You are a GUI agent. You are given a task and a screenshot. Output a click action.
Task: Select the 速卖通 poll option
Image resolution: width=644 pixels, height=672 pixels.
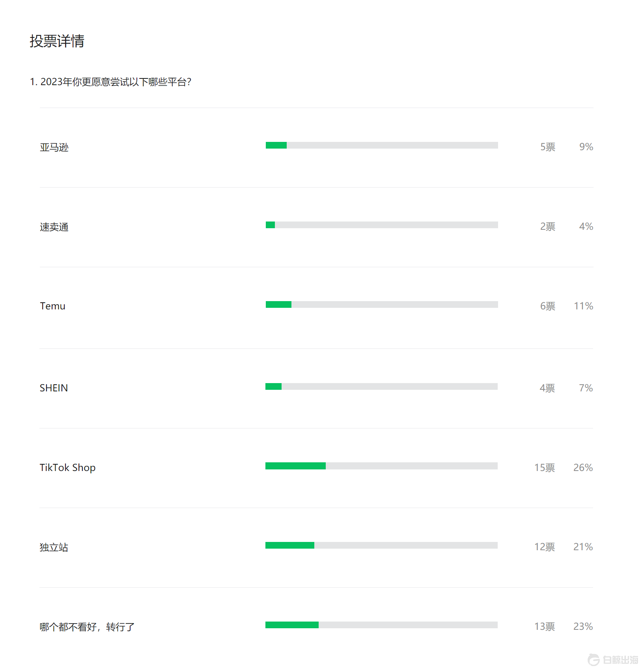54,227
